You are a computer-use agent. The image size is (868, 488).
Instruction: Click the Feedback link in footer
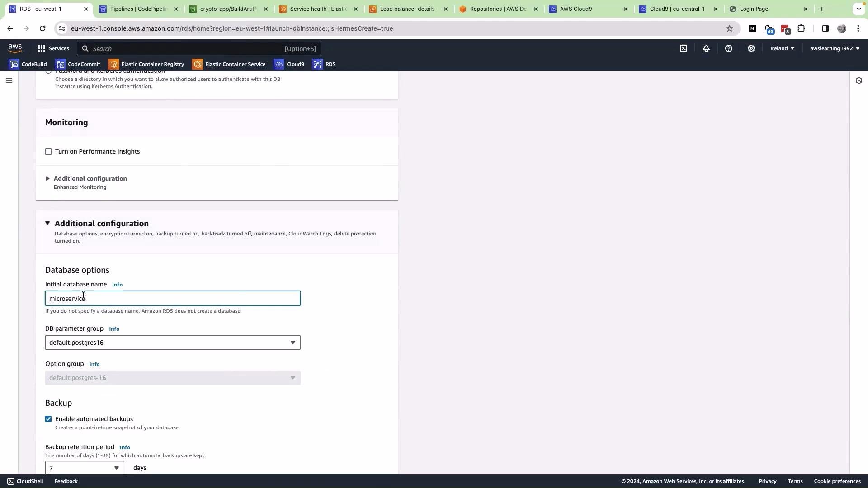point(66,481)
